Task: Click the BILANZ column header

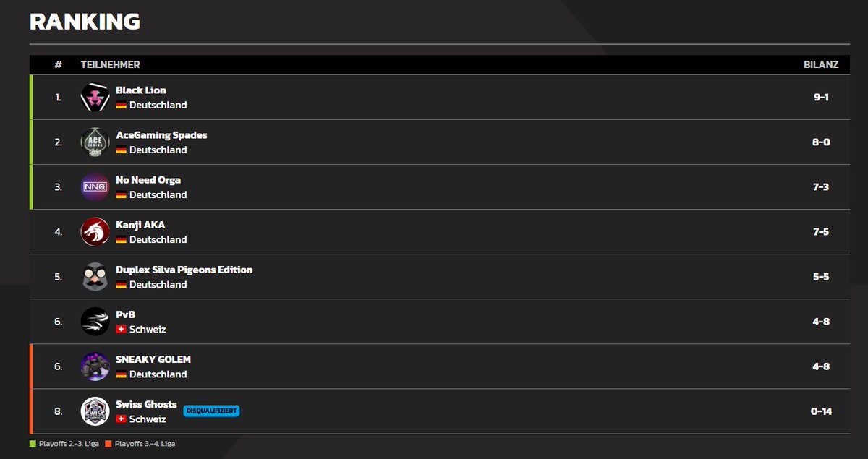Action: click(x=821, y=65)
